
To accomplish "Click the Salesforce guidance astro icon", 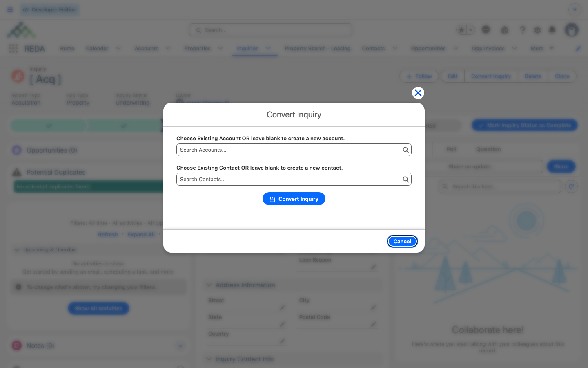I will 505,30.
